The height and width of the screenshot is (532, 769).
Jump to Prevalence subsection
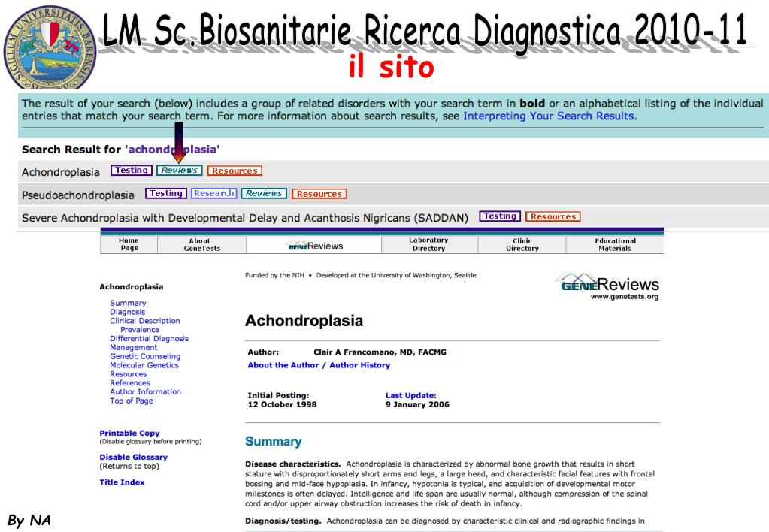(140, 330)
